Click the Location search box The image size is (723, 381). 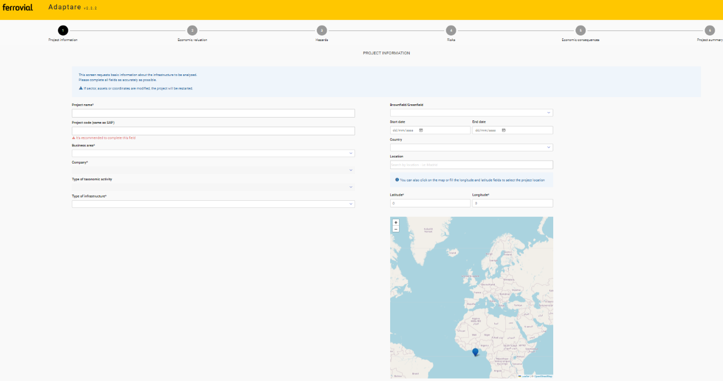471,165
